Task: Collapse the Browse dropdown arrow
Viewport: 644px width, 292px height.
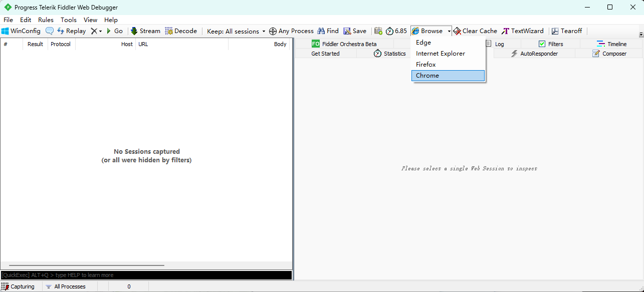Action: 449,31
